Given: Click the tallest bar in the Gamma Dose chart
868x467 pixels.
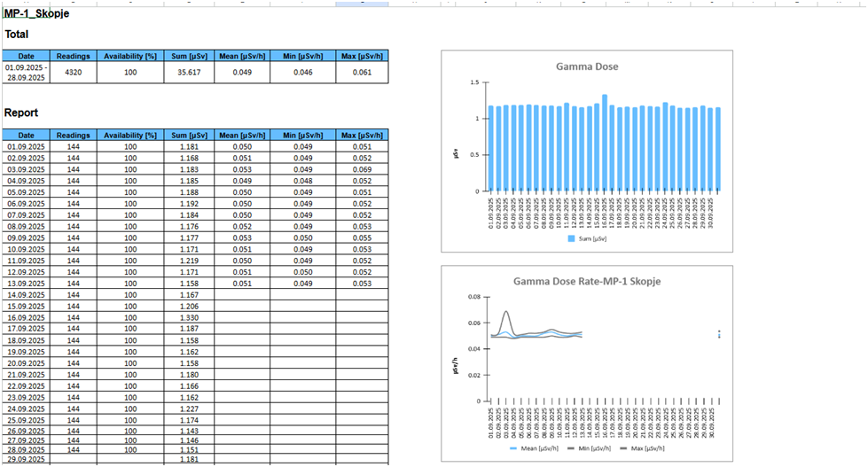Looking at the screenshot, I should tap(605, 143).
